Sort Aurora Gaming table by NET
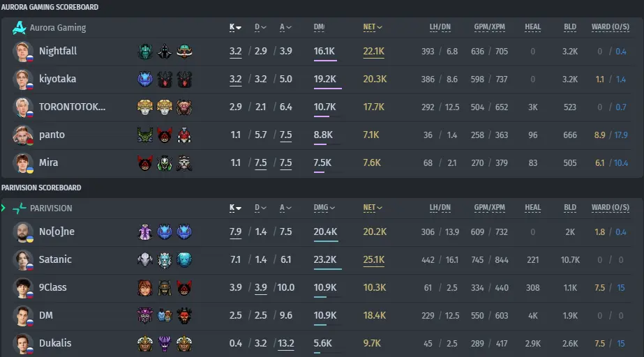 coord(373,27)
